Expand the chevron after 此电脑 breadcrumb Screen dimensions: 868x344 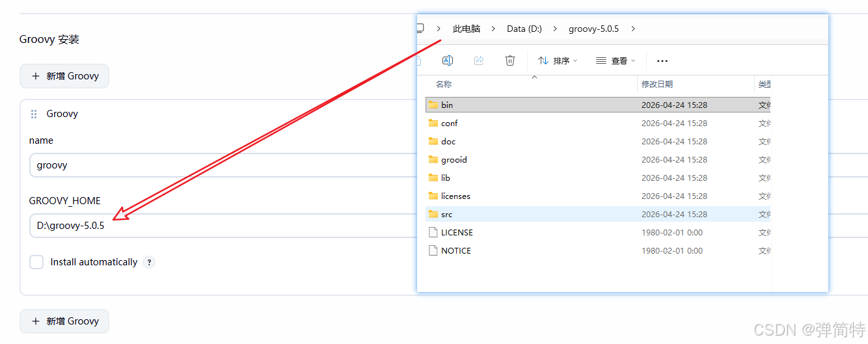pyautogui.click(x=493, y=29)
